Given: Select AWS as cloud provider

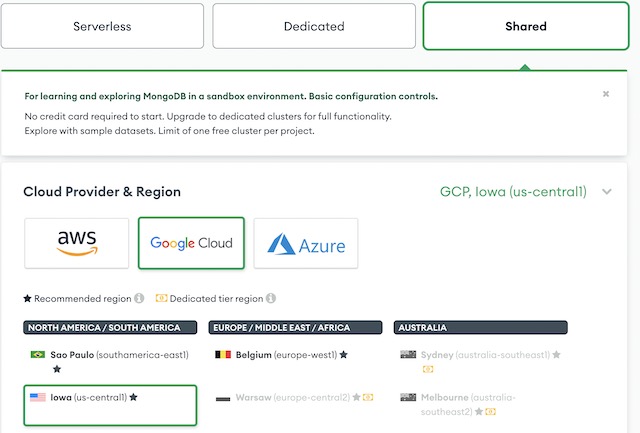Looking at the screenshot, I should (76, 243).
